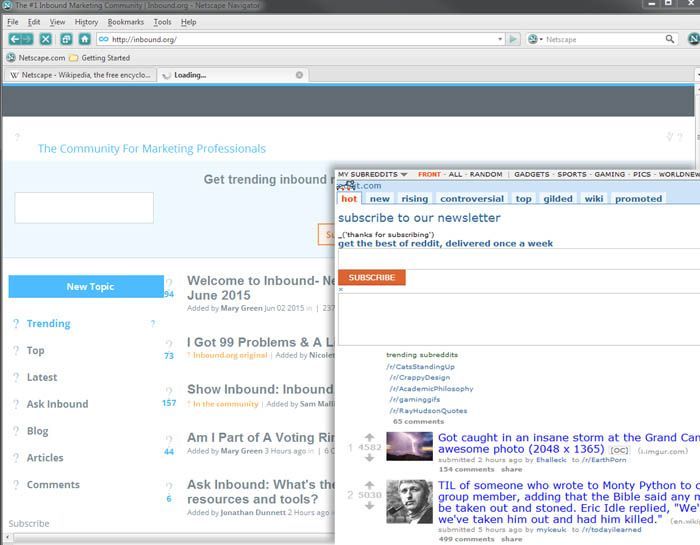Select the reddit controversial tab
The image size is (700, 545).
pos(472,199)
